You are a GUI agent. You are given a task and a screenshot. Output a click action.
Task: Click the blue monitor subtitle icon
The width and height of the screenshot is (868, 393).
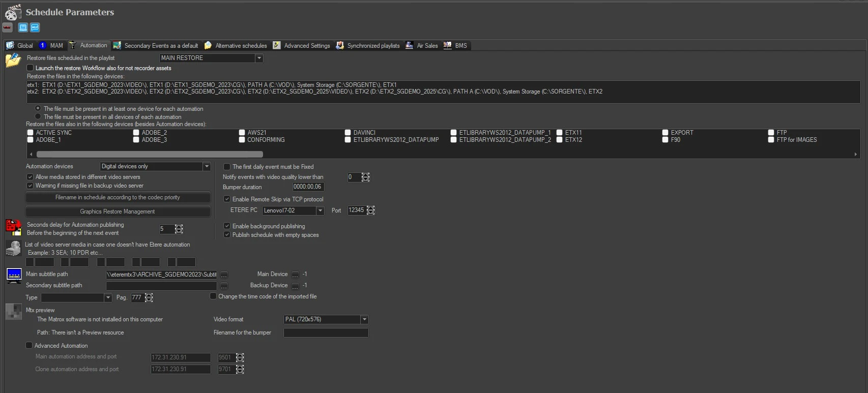coord(14,275)
